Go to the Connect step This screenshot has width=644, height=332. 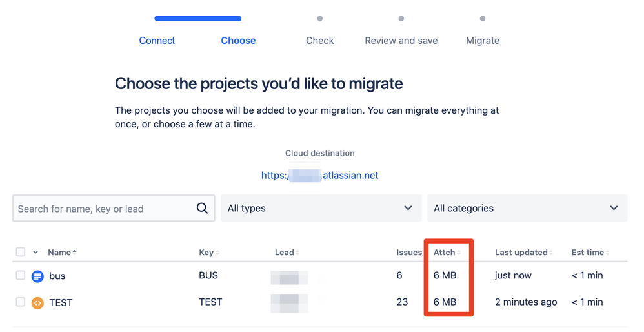click(157, 41)
